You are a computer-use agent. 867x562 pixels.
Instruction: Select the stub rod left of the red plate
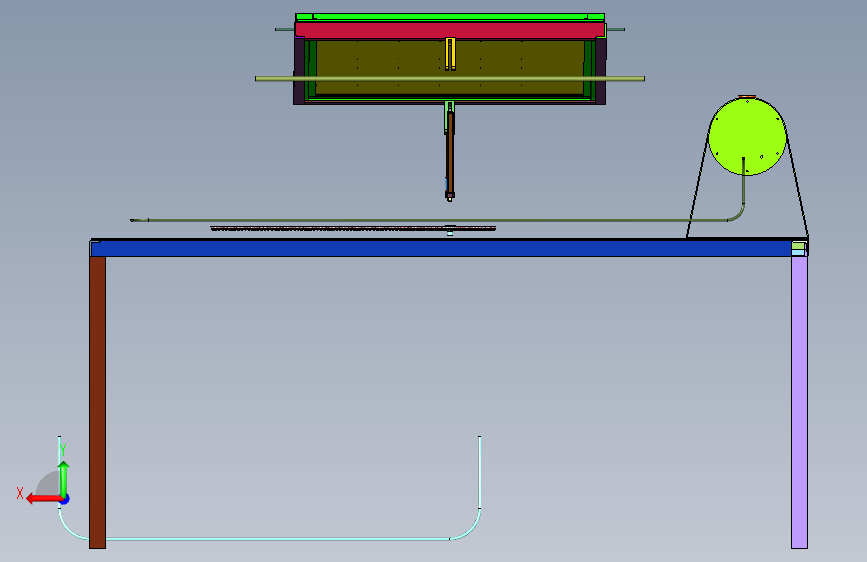285,29
